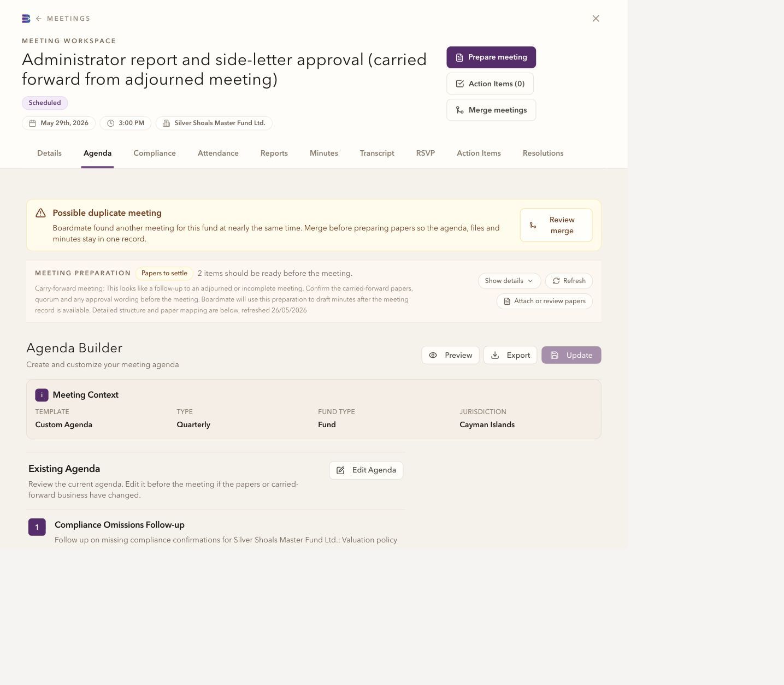Image resolution: width=784 pixels, height=685 pixels.
Task: Go back using the Meetings arrow icon
Action: (39, 19)
